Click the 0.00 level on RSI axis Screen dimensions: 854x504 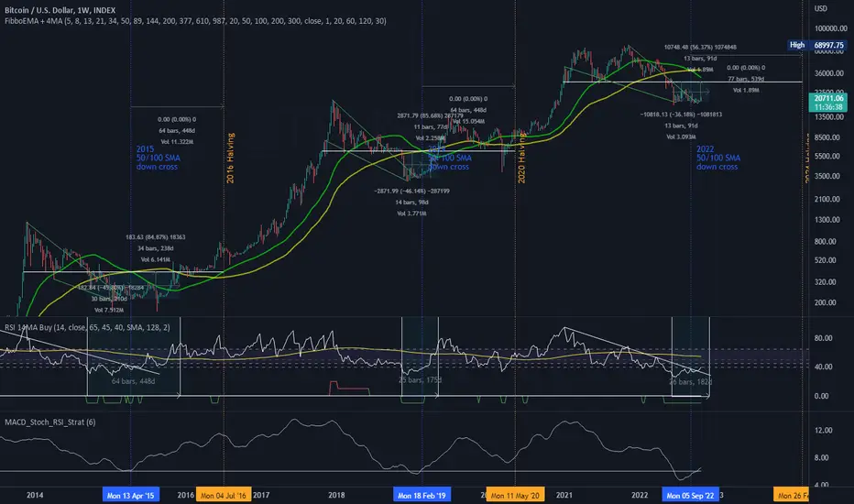pyautogui.click(x=821, y=396)
